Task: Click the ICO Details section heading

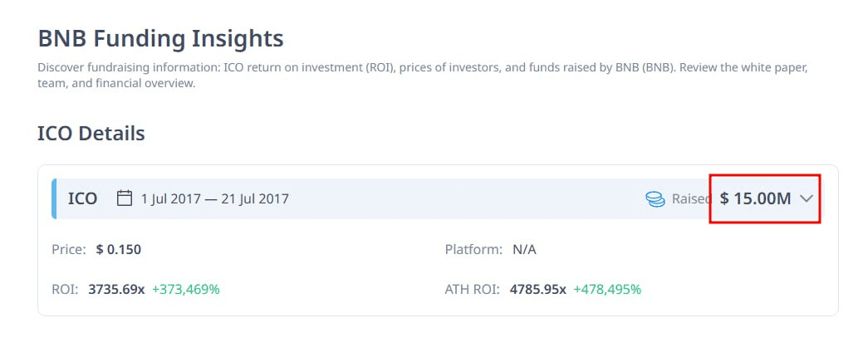Action: point(91,134)
